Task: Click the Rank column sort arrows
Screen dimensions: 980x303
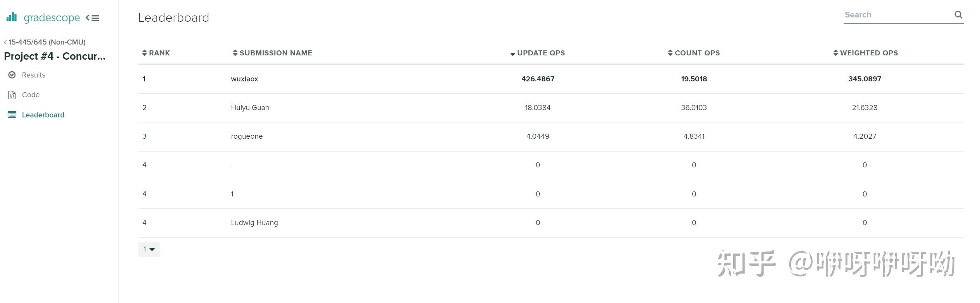Action: (144, 53)
